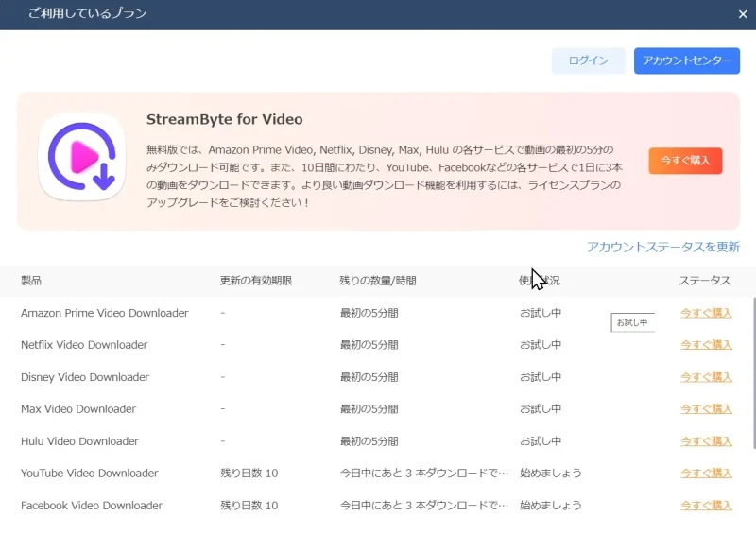Click the ログイン button
The height and width of the screenshot is (534, 756).
pos(588,60)
